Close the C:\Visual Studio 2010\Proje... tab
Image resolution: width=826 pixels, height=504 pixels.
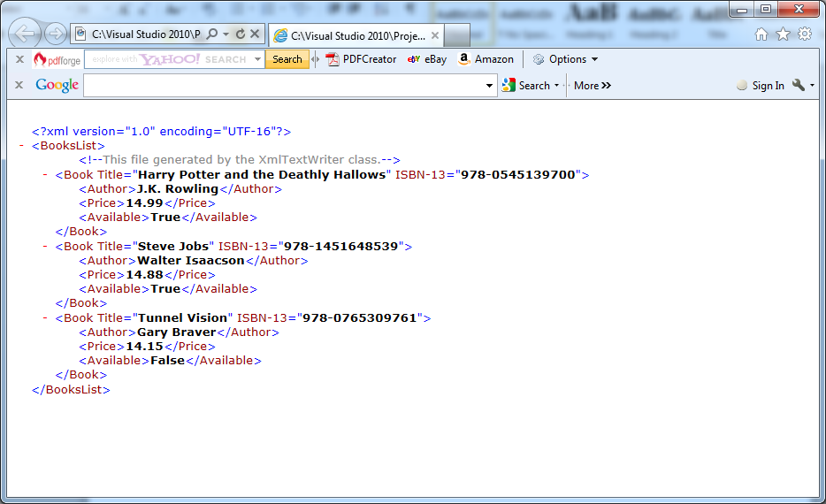(435, 36)
